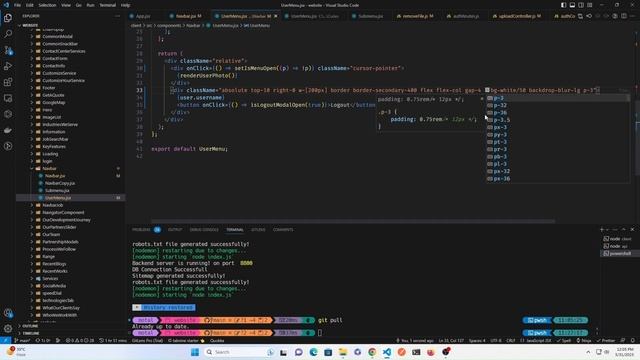Open Navbar.jsx file in explorer

click(x=55, y=176)
